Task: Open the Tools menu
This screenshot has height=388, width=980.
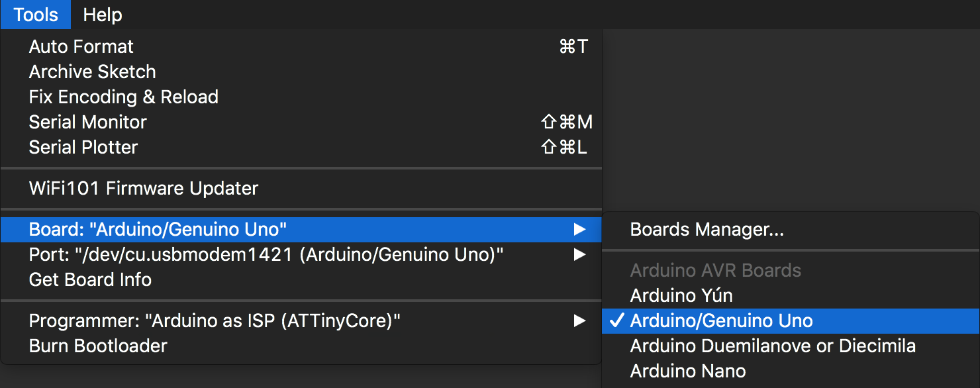Action: click(36, 15)
